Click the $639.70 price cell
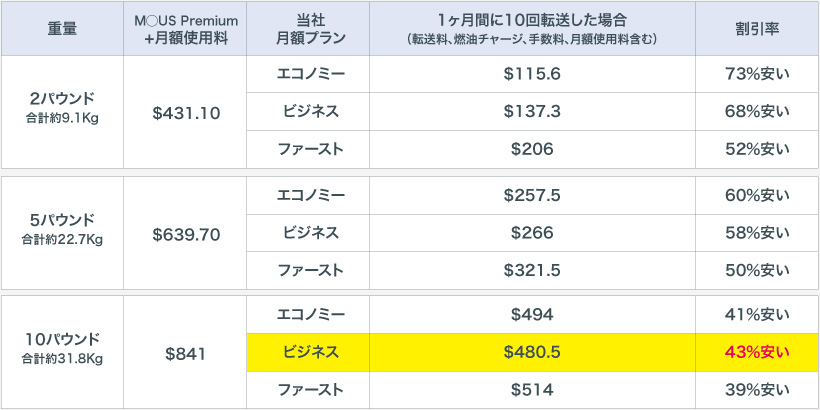This screenshot has width=820, height=410. click(x=185, y=233)
